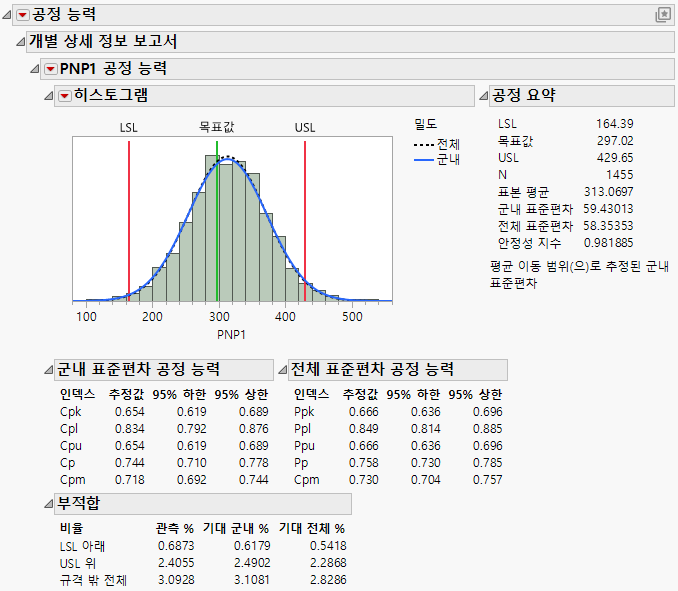Collapse the 군내 표준편차 공정 능력 section

pos(48,370)
